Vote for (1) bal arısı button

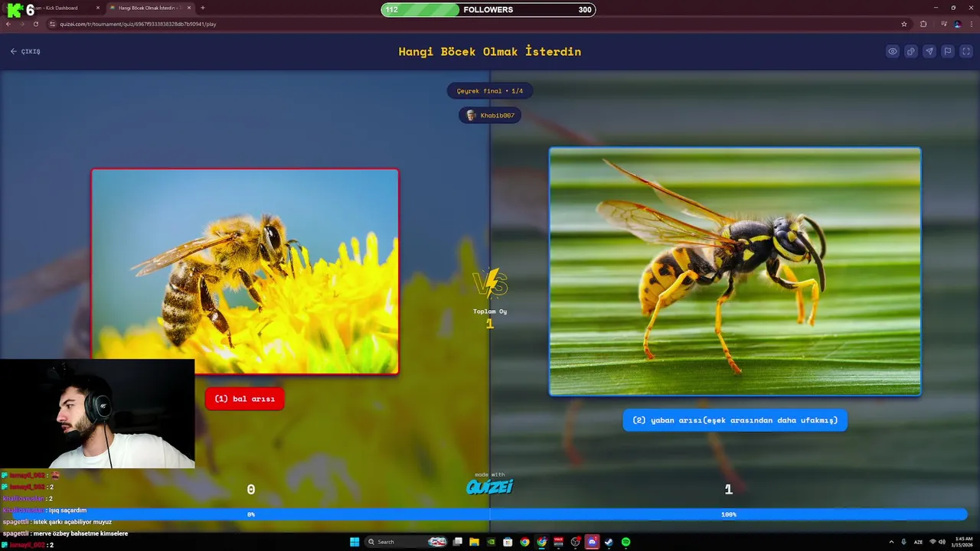[x=244, y=399]
